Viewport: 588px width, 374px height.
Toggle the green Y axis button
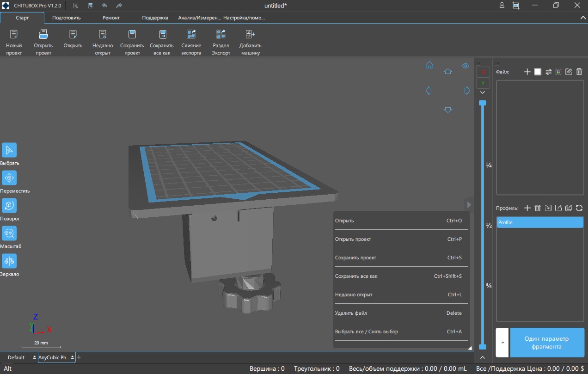[x=483, y=83]
